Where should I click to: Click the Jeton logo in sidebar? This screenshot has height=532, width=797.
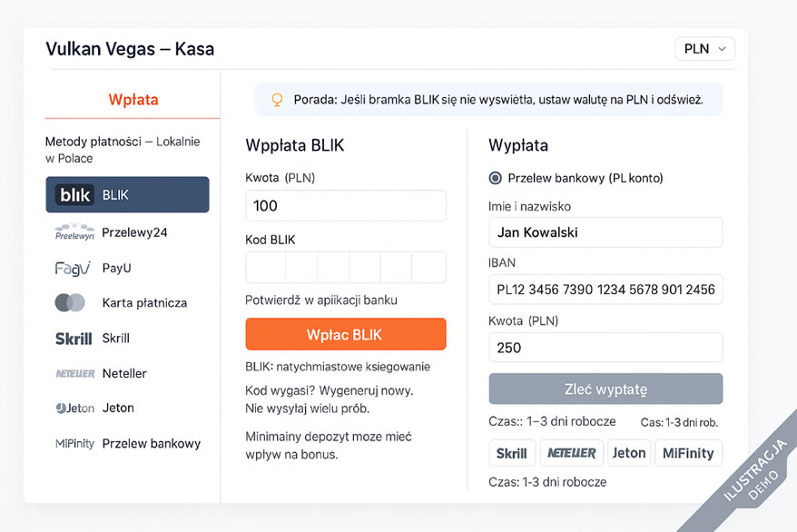click(75, 408)
